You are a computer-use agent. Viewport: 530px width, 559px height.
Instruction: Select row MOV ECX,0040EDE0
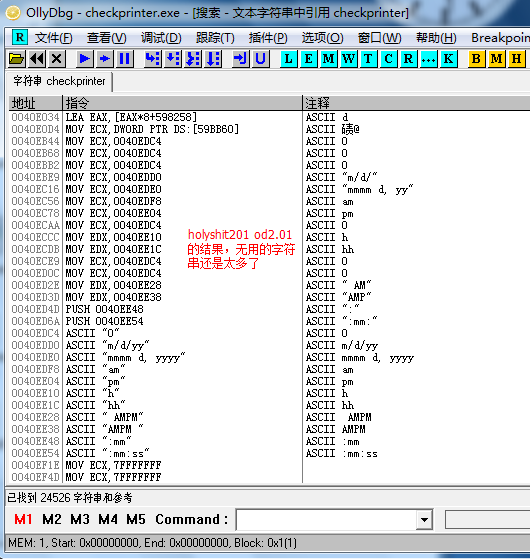pos(269,189)
